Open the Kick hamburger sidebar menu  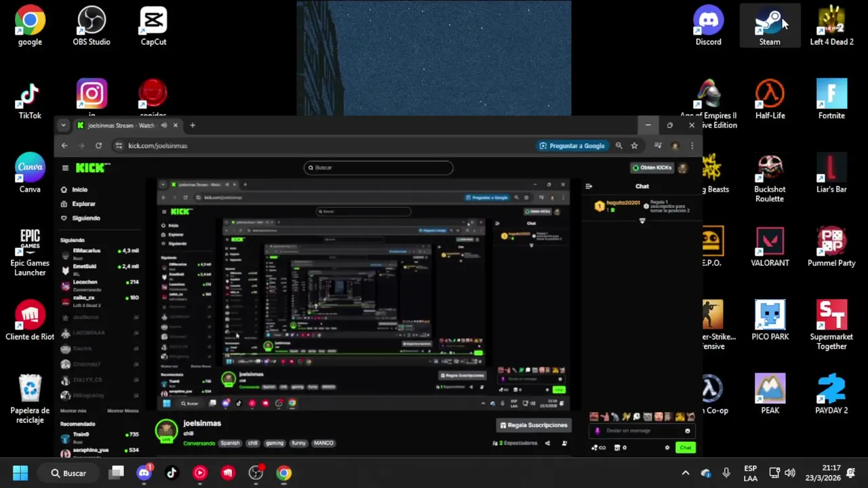click(x=65, y=168)
